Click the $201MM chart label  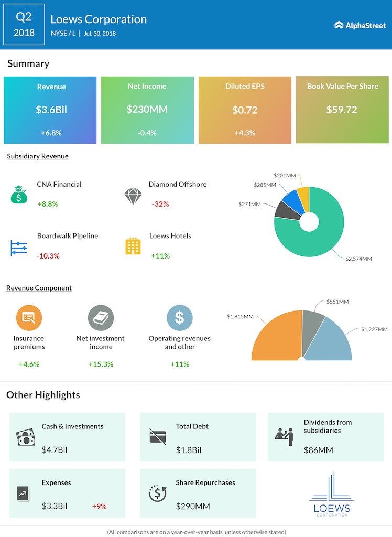(285, 175)
